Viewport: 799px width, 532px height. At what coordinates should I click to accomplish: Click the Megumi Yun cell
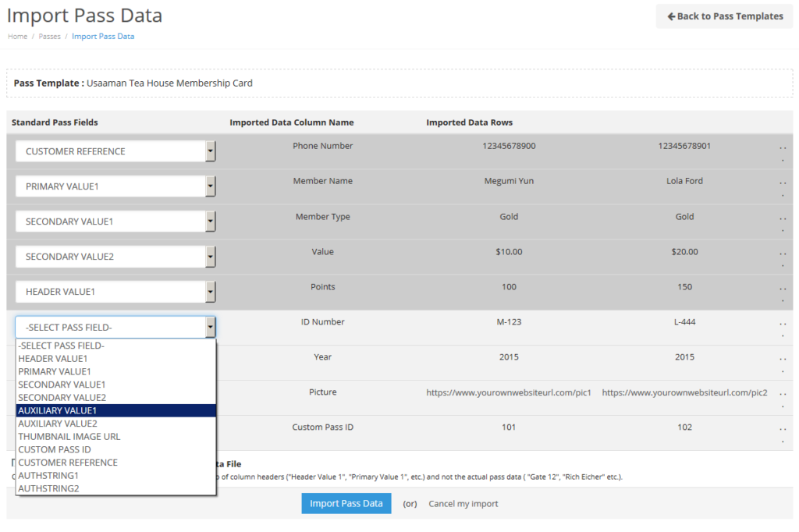[509, 181]
